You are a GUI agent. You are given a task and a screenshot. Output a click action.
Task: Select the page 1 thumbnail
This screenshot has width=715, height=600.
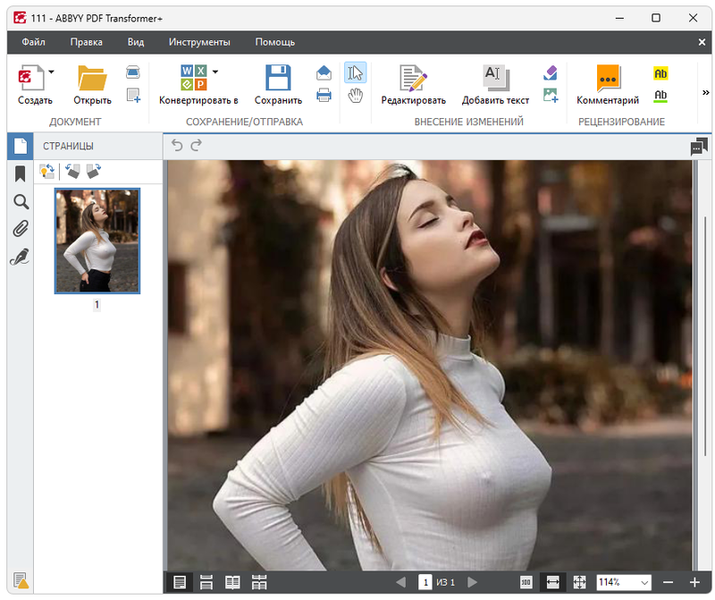pyautogui.click(x=97, y=241)
